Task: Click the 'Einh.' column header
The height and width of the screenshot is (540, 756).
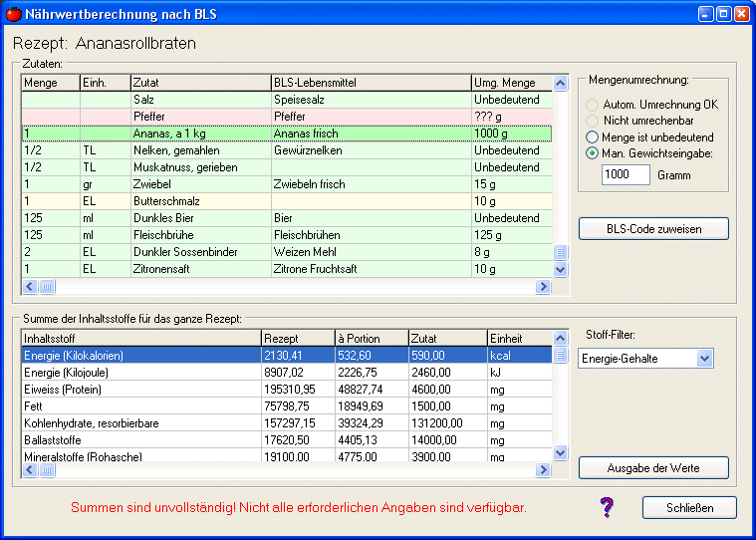Action: coord(106,83)
